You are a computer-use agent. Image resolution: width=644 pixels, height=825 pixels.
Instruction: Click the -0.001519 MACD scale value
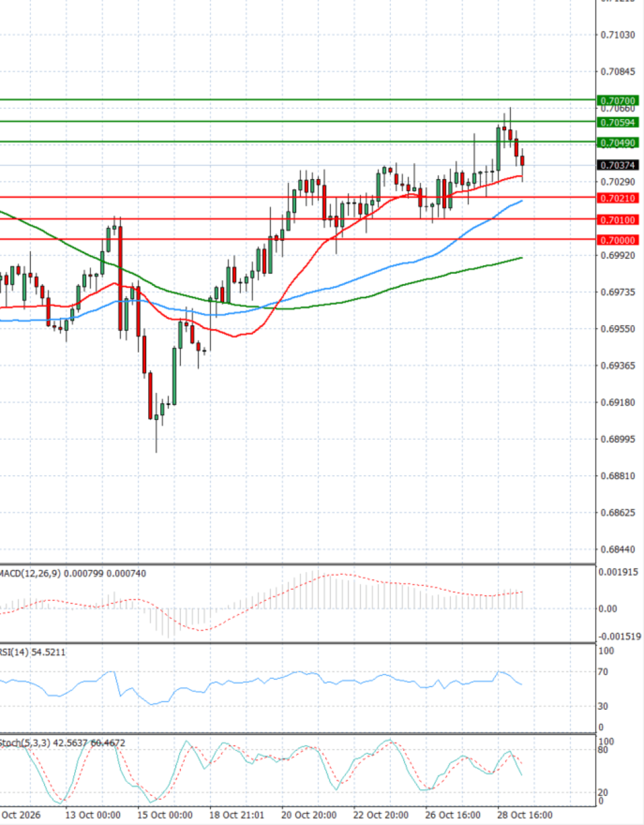pyautogui.click(x=620, y=636)
